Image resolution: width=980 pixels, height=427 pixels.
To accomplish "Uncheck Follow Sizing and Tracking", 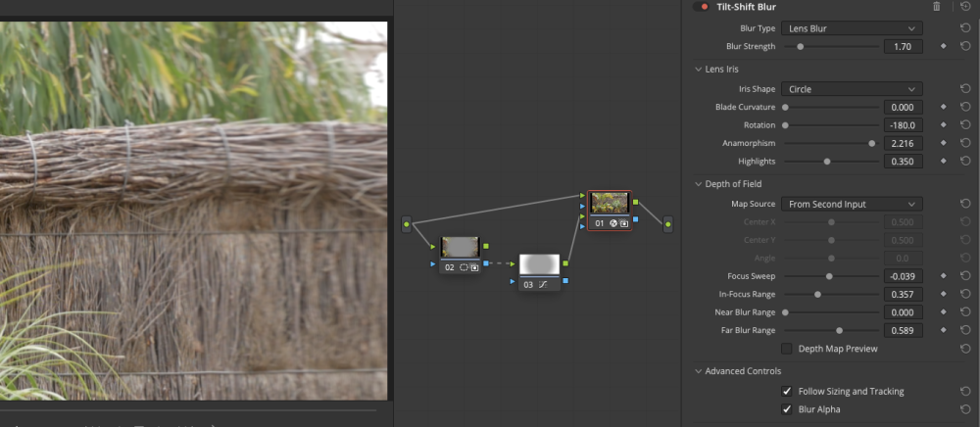I will coord(787,391).
